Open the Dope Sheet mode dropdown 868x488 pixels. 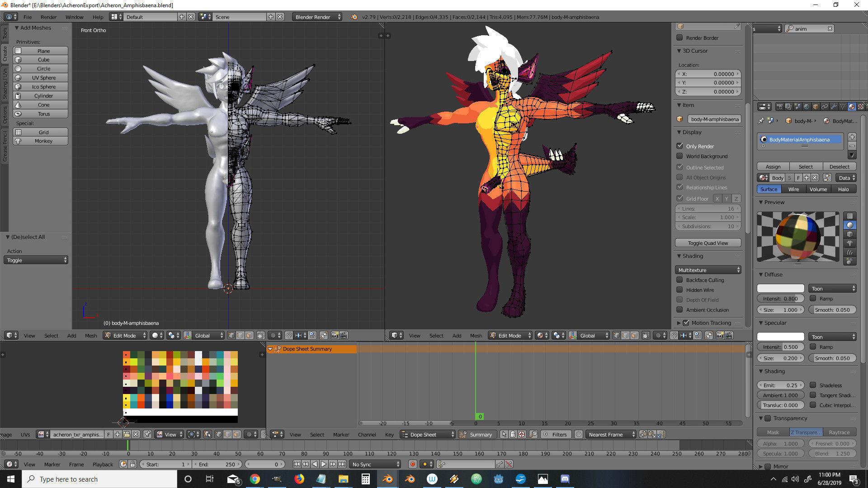[427, 434]
